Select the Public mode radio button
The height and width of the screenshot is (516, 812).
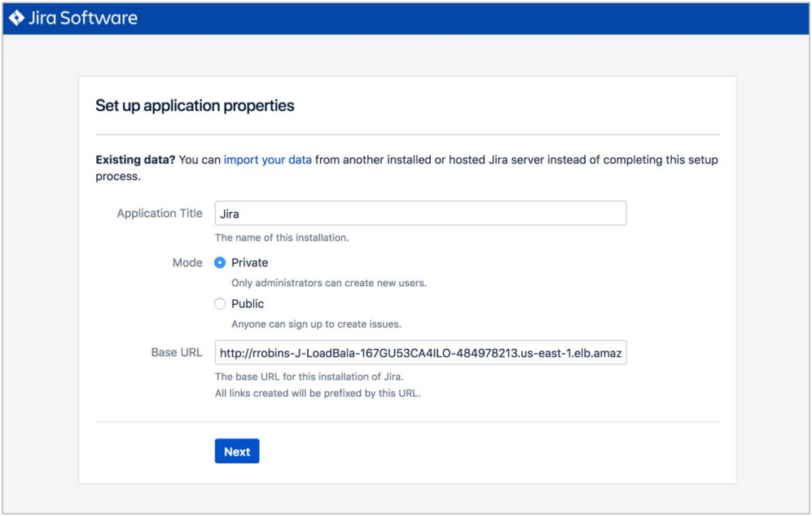tap(220, 303)
